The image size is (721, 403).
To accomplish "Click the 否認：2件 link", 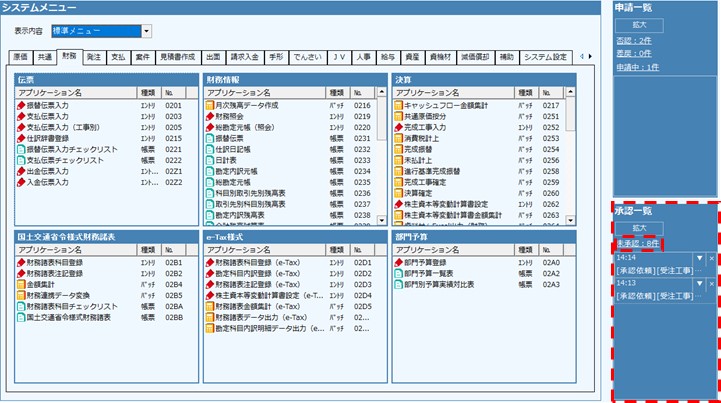I will [634, 40].
